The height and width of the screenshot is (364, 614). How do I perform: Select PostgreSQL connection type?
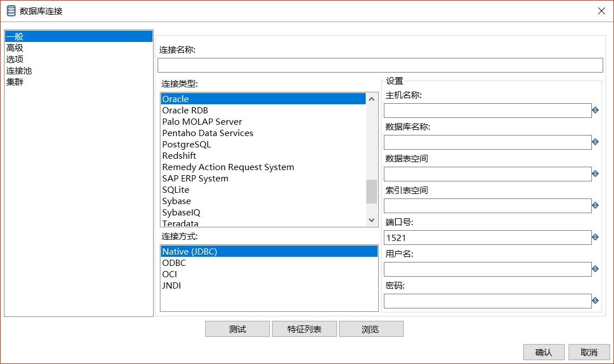(x=263, y=145)
